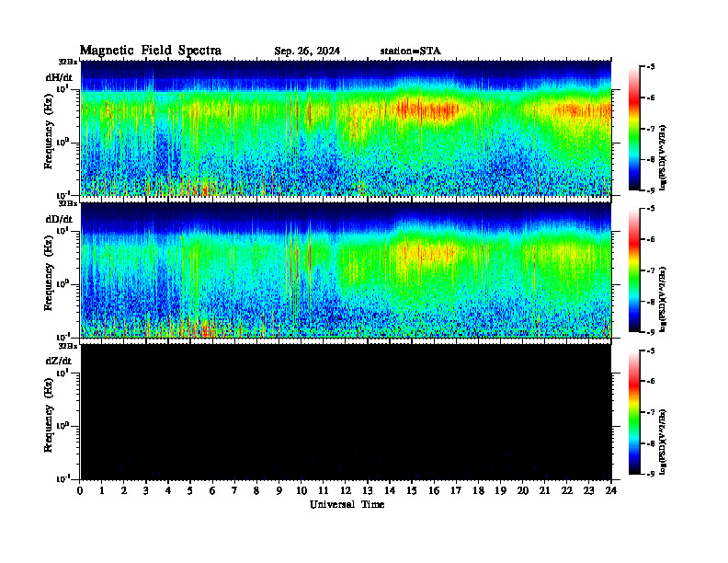Click hour tick label "3" on time axis
This screenshot has width=728, height=563.
(x=146, y=491)
